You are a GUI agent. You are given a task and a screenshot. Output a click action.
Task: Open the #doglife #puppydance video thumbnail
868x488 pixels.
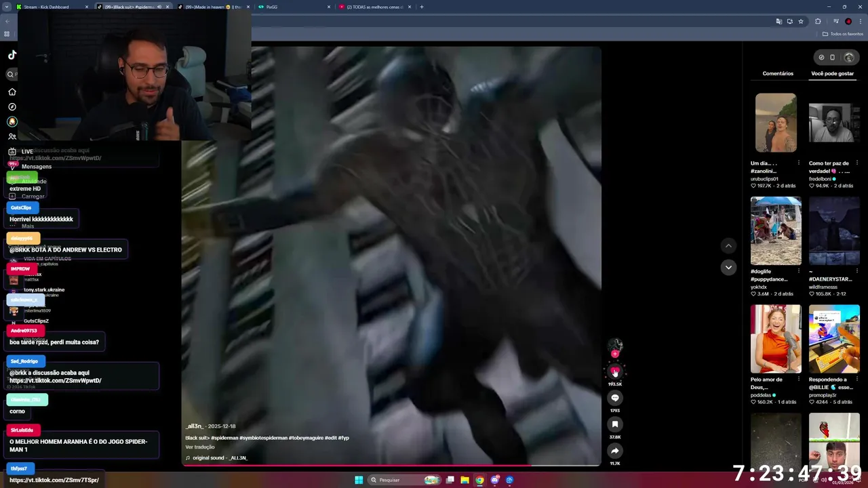pos(776,230)
